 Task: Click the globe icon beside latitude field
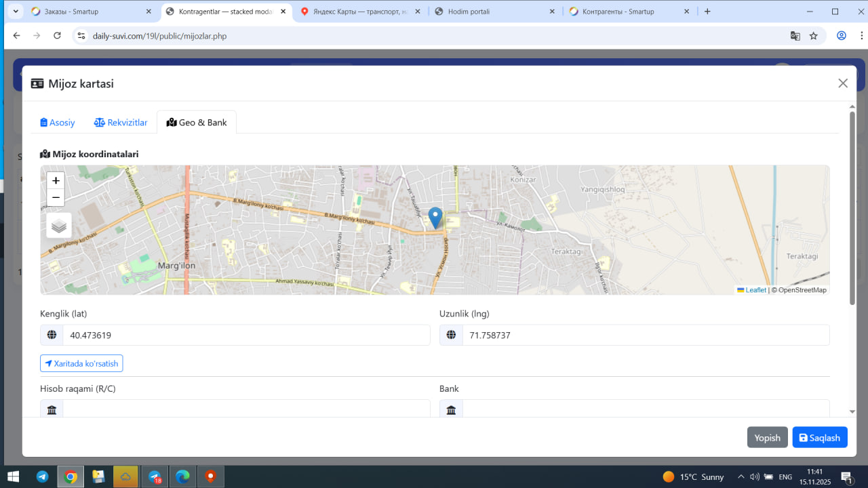click(52, 335)
